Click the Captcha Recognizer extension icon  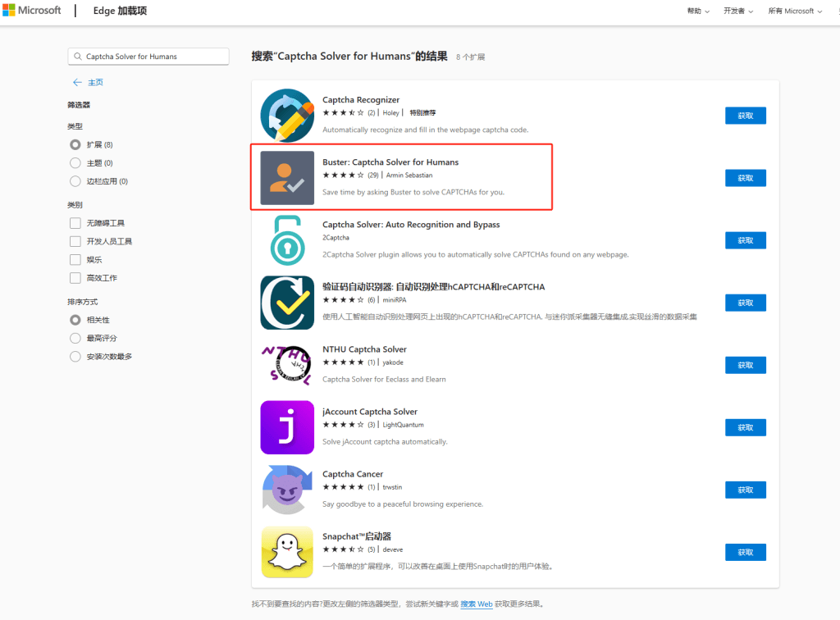(287, 116)
